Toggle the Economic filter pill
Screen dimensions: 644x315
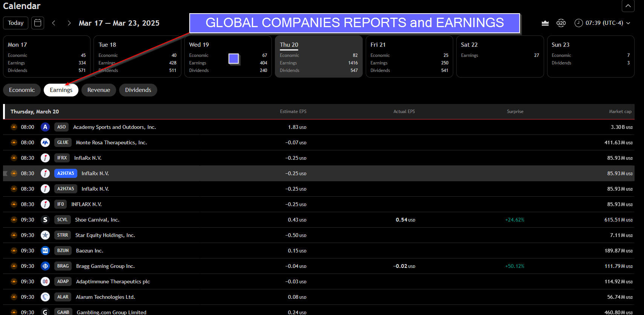[22, 90]
